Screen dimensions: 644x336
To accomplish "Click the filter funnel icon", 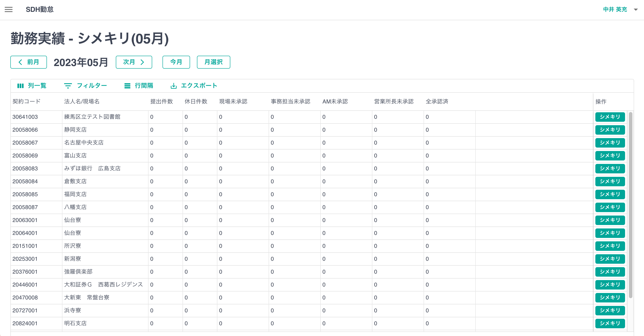I will click(x=68, y=86).
